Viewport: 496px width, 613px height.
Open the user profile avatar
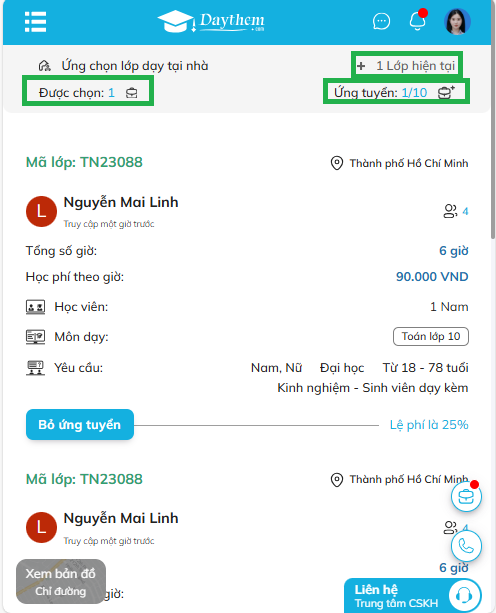pos(457,21)
